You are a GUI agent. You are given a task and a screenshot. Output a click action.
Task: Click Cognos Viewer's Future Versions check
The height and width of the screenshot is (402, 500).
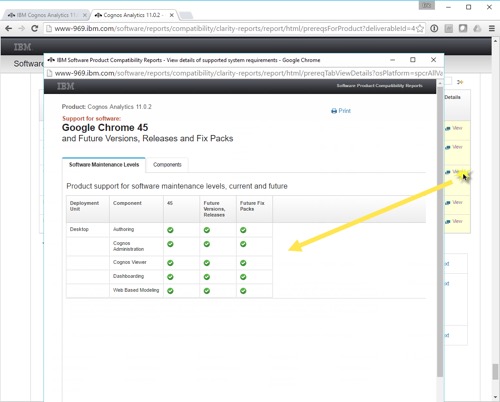pyautogui.click(x=207, y=263)
